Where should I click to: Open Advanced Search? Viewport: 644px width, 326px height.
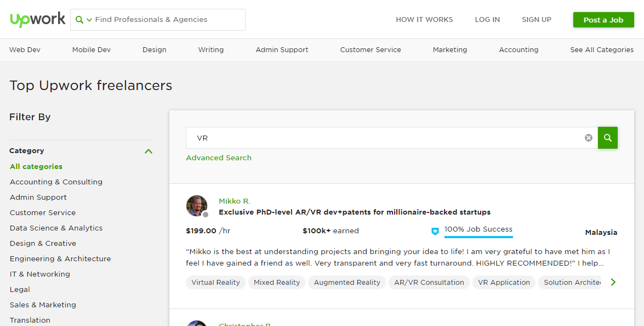pyautogui.click(x=219, y=158)
